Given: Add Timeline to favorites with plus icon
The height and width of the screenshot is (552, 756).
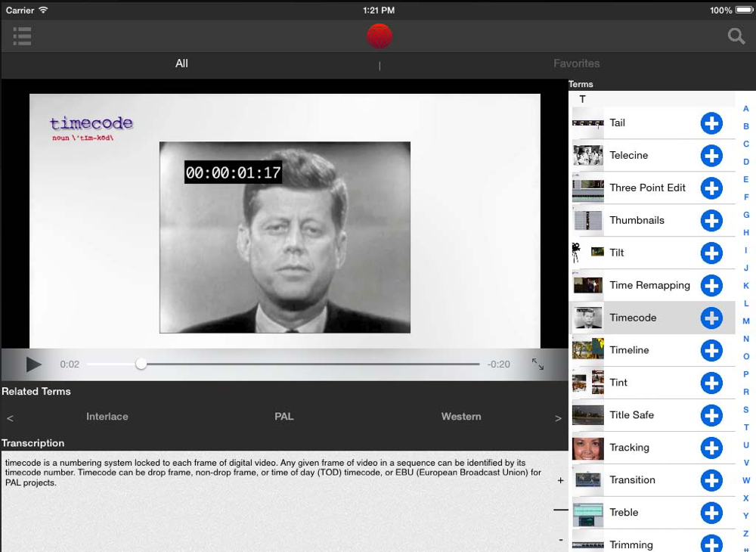Looking at the screenshot, I should click(711, 351).
